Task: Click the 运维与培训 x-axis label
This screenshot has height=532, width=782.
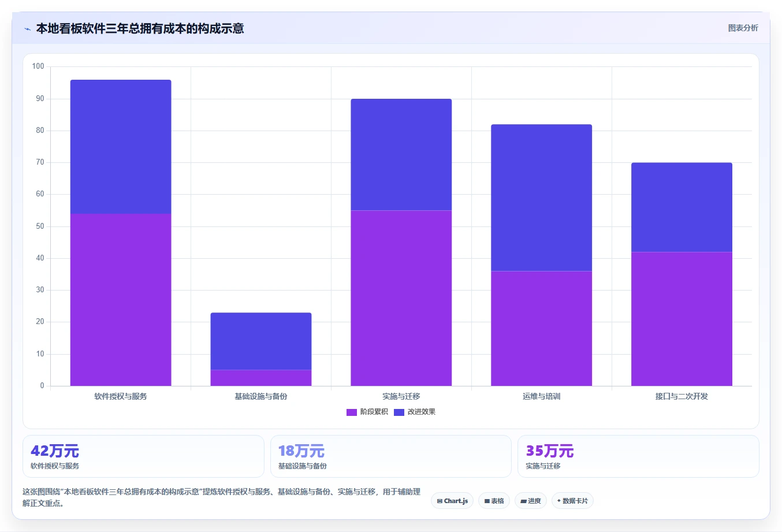Action: point(542,396)
